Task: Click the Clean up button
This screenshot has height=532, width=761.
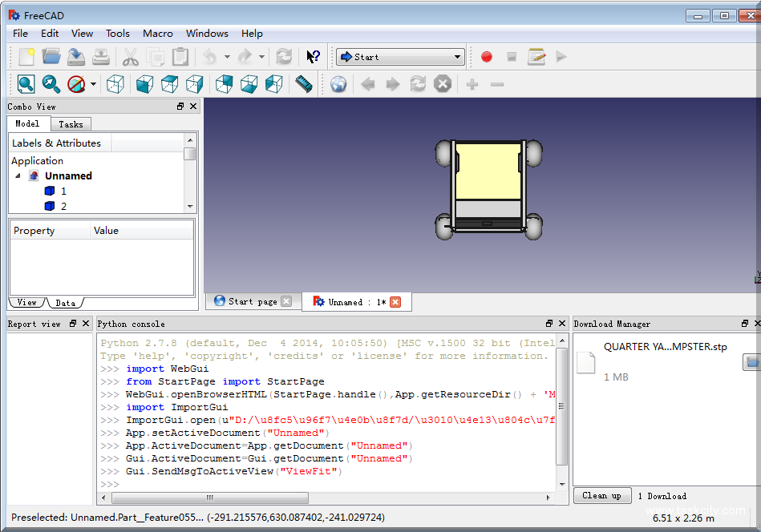Action: click(601, 496)
